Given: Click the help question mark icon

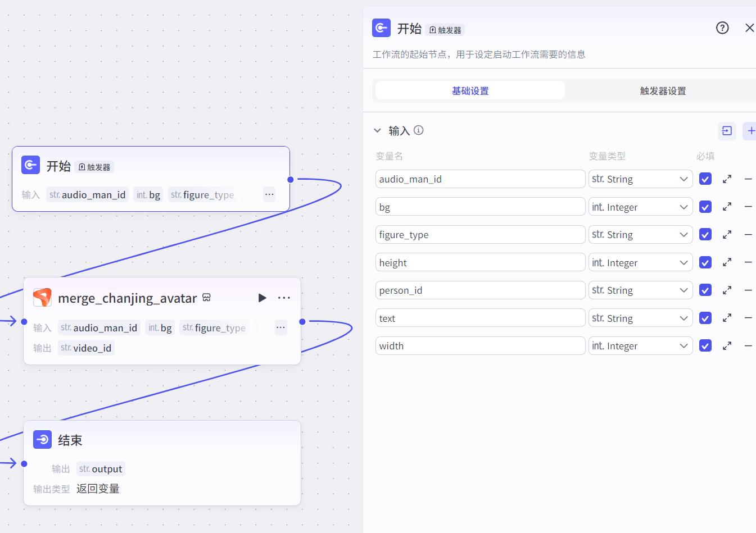Looking at the screenshot, I should [722, 28].
